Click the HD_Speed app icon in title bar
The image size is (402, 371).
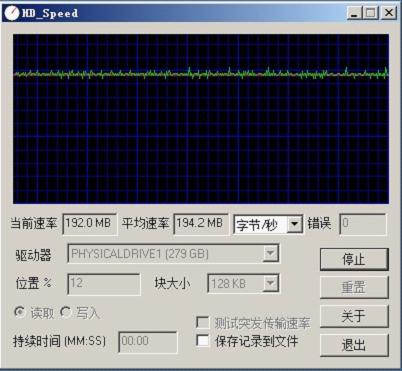click(x=12, y=13)
